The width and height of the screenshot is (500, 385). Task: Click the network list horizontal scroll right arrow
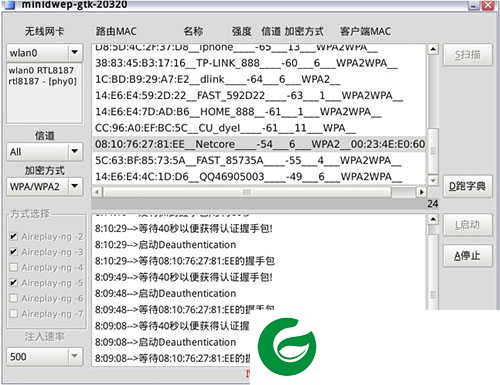pos(421,192)
